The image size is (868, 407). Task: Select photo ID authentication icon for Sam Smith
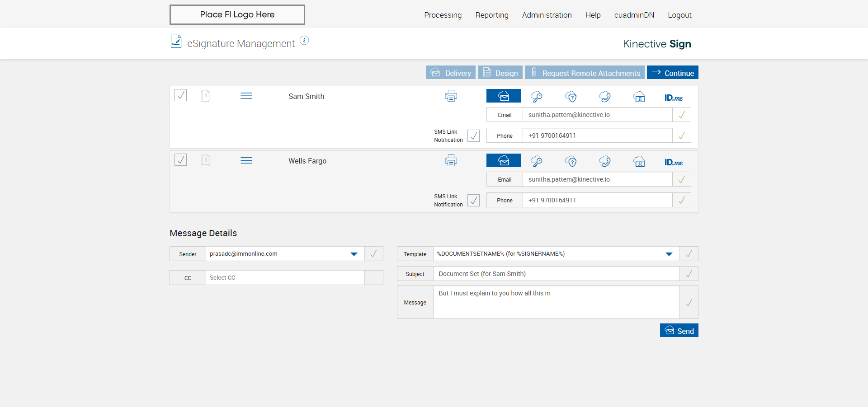click(639, 97)
